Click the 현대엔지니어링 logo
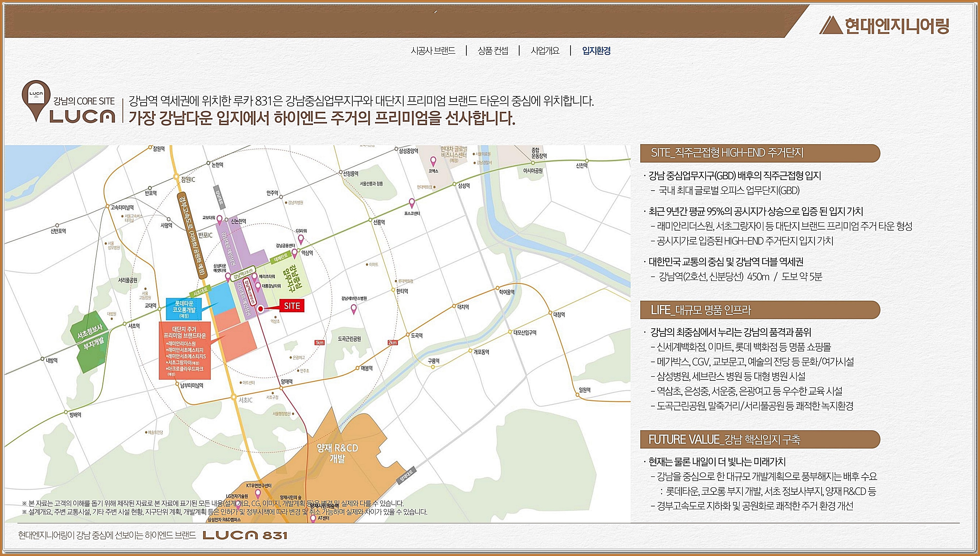This screenshot has height=556, width=980. (x=884, y=25)
